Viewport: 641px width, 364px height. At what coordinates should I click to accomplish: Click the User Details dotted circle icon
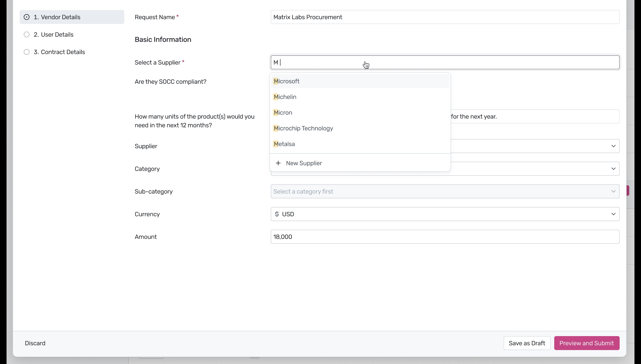(x=27, y=35)
